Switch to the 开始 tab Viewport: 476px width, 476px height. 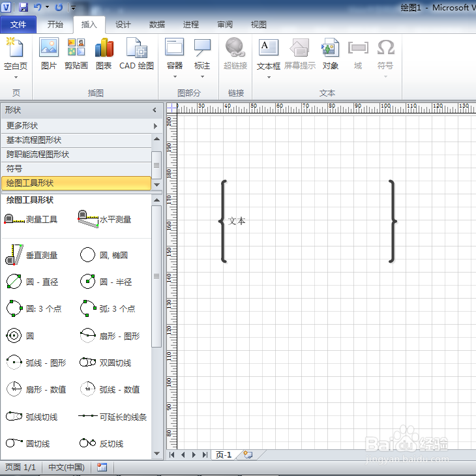[x=55, y=25]
